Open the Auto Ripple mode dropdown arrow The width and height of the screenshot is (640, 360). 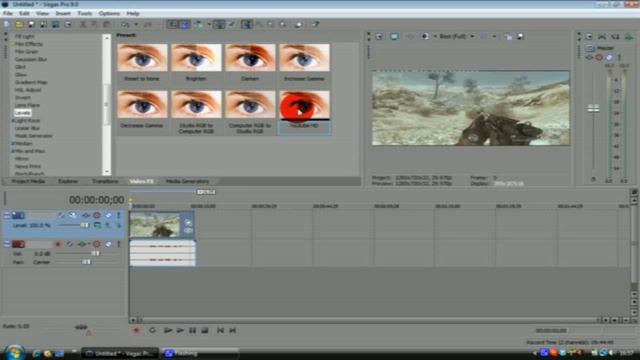pyautogui.click(x=209, y=24)
